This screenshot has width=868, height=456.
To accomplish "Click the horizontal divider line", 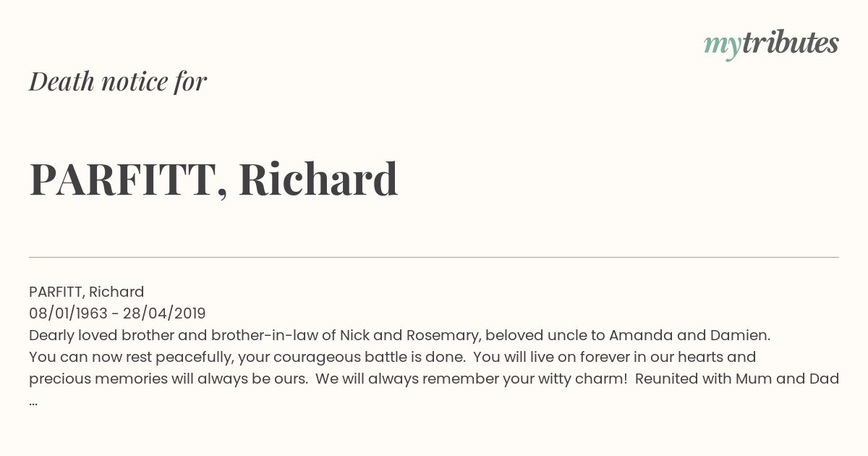I will click(x=434, y=257).
